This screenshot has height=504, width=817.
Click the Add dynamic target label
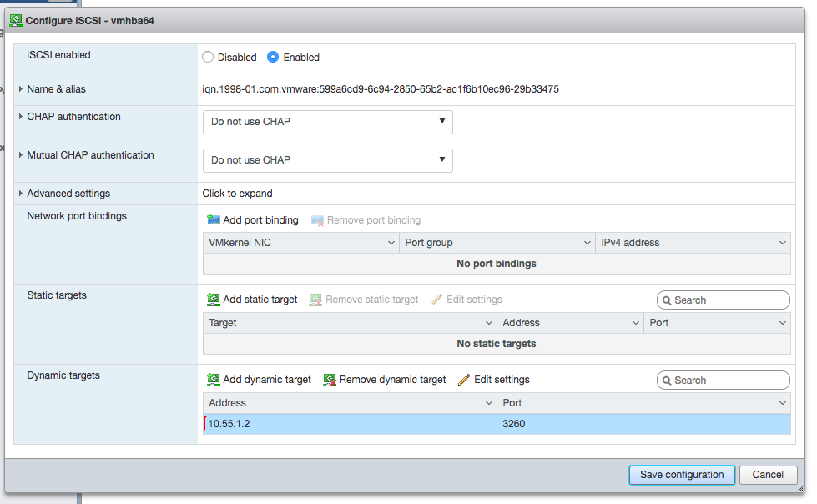pyautogui.click(x=267, y=380)
